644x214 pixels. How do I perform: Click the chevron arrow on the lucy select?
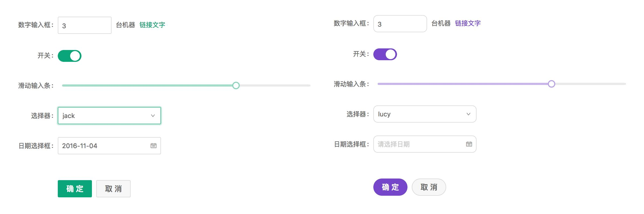click(469, 114)
